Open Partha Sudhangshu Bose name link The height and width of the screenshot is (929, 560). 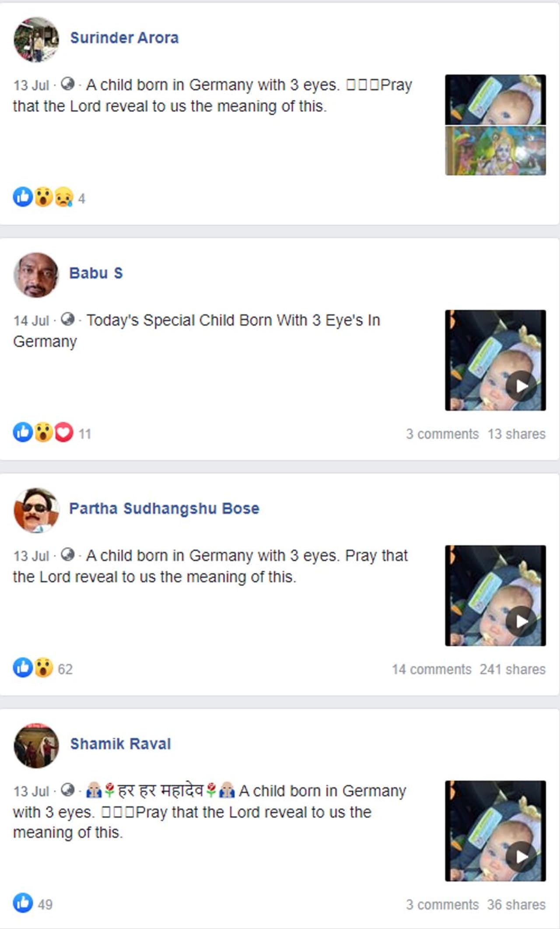click(164, 509)
